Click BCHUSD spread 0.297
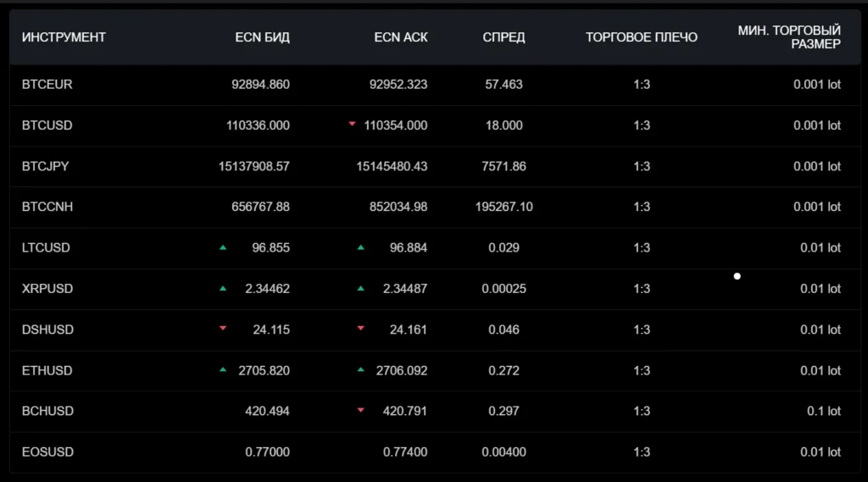Image resolution: width=868 pixels, height=482 pixels. coord(504,411)
